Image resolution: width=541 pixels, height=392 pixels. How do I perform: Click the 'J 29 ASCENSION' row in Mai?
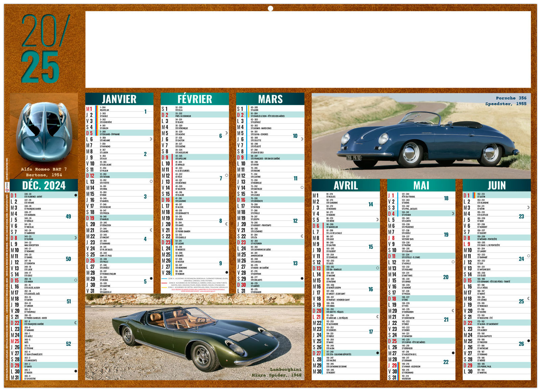pos(421,365)
